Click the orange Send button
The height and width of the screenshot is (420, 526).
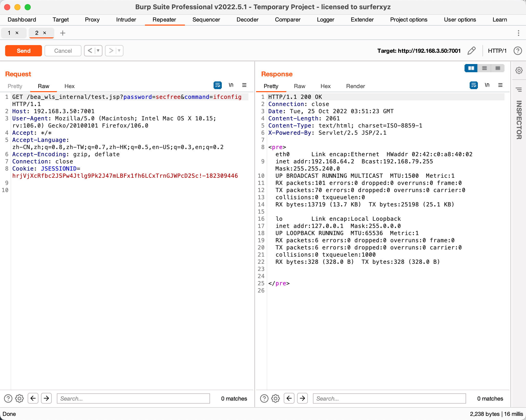(24, 51)
